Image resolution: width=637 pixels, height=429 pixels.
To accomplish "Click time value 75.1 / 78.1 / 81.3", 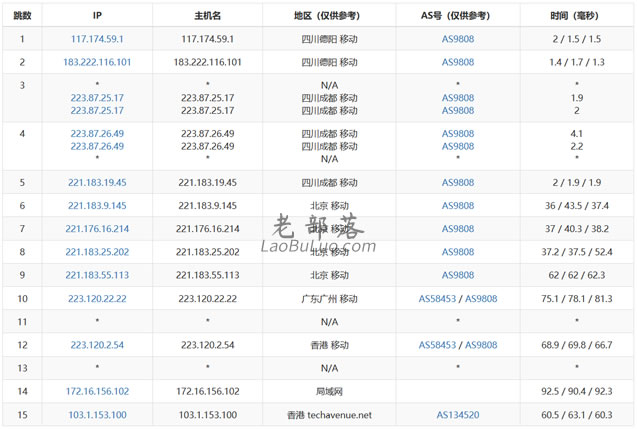I will coord(576,299).
